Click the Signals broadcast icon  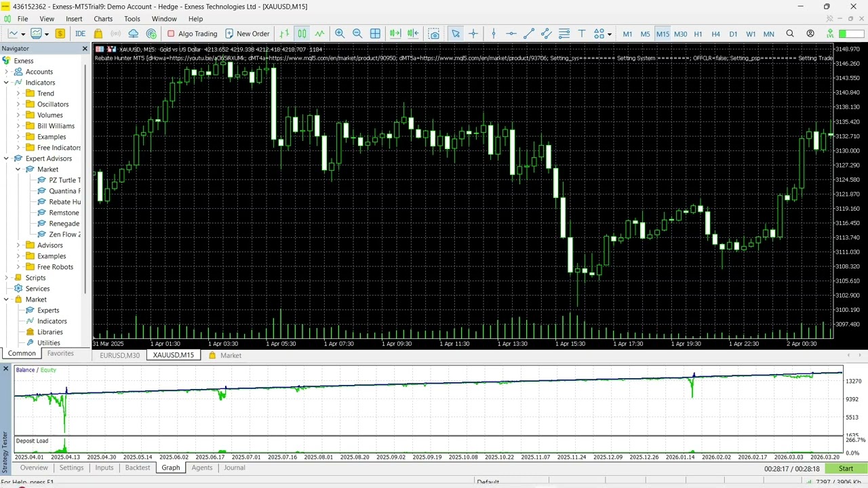(x=116, y=33)
